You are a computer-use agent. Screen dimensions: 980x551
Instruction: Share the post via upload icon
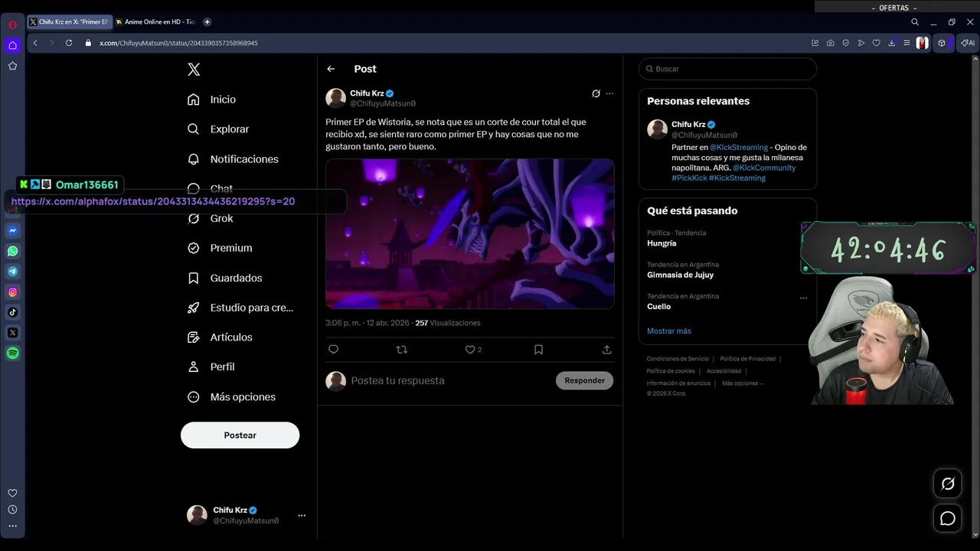pyautogui.click(x=606, y=349)
